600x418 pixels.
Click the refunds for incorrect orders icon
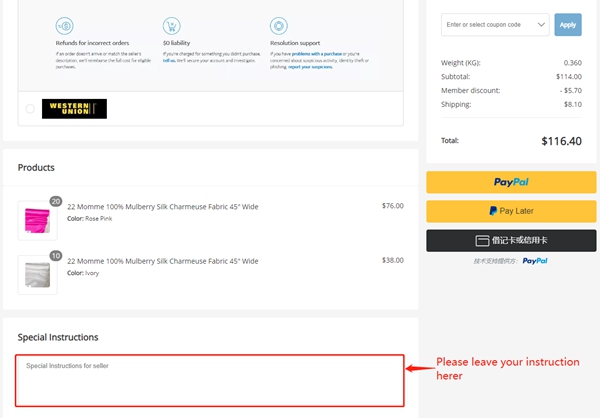click(64, 26)
